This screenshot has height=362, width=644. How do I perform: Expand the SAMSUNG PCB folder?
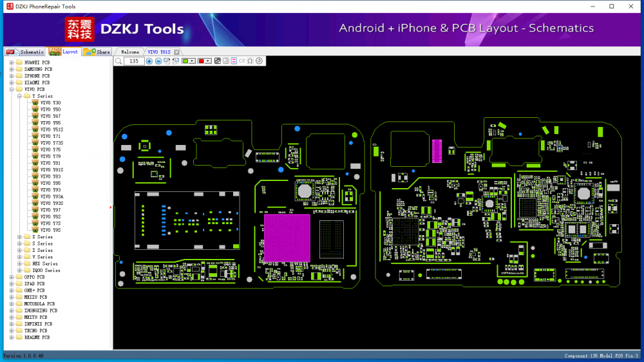coord(12,69)
